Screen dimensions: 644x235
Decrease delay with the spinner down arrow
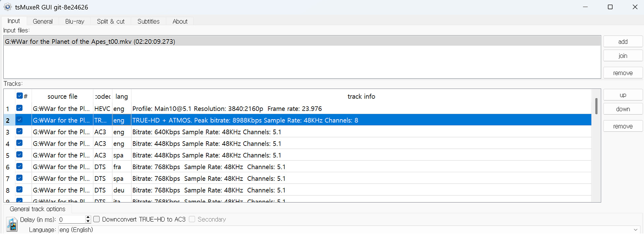point(88,221)
